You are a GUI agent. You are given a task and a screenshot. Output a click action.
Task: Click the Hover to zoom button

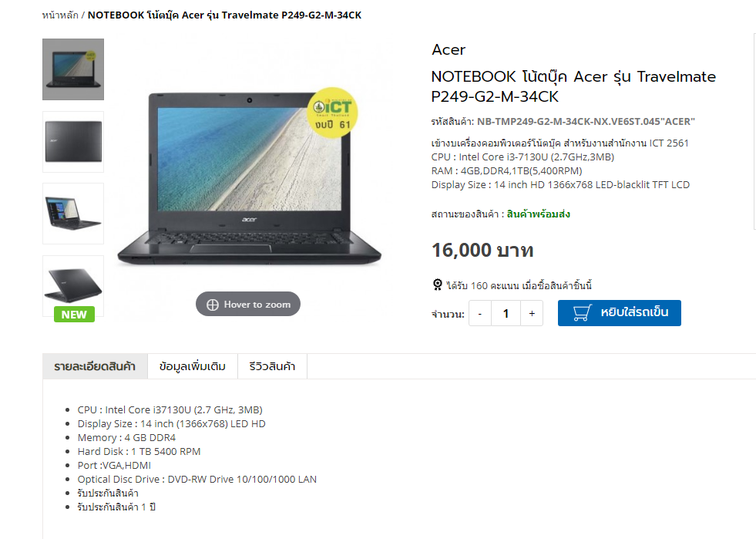248,304
